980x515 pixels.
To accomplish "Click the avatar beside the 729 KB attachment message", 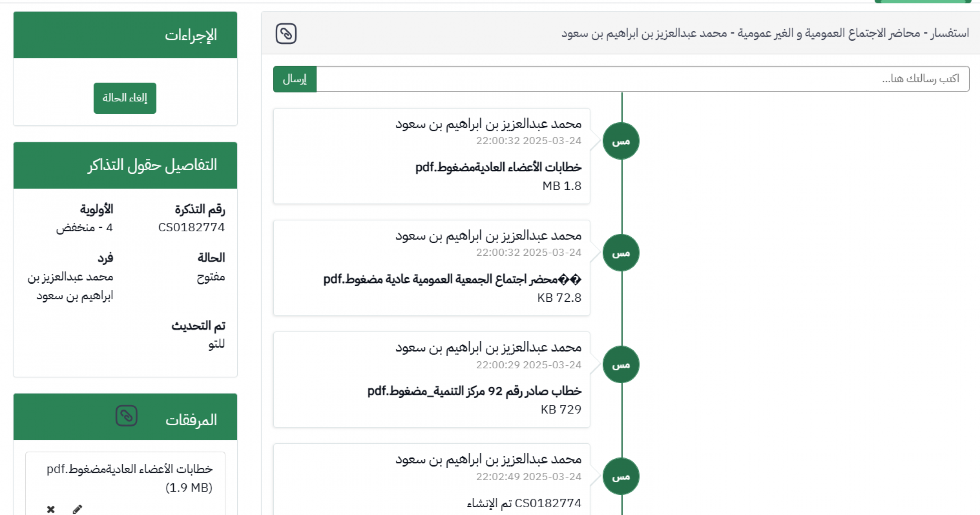I will pos(620,364).
